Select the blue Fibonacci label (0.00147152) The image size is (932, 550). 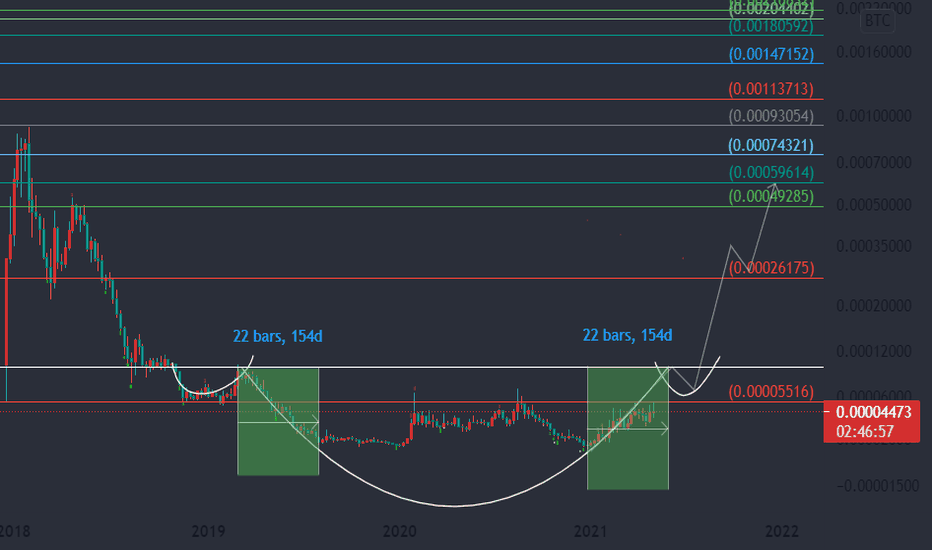[771, 54]
